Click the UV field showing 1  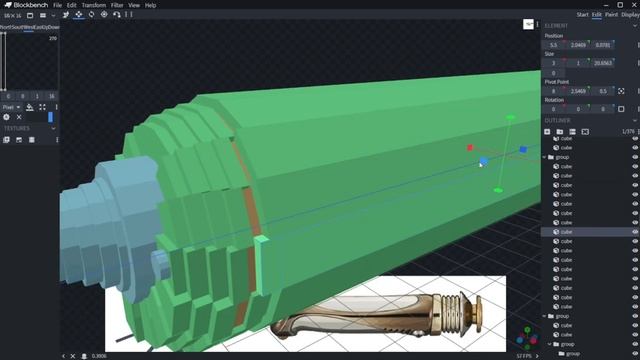[37, 96]
